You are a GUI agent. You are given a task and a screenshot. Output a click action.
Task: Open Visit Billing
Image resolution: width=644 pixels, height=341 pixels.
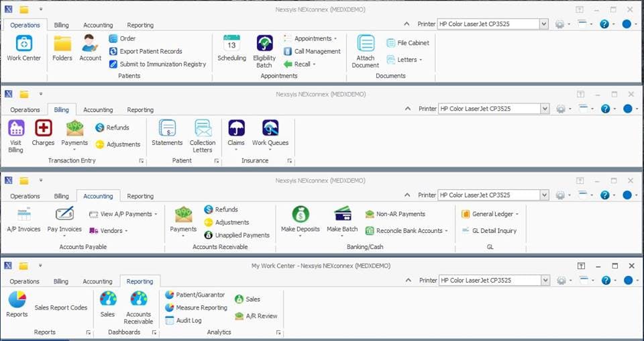(15, 129)
